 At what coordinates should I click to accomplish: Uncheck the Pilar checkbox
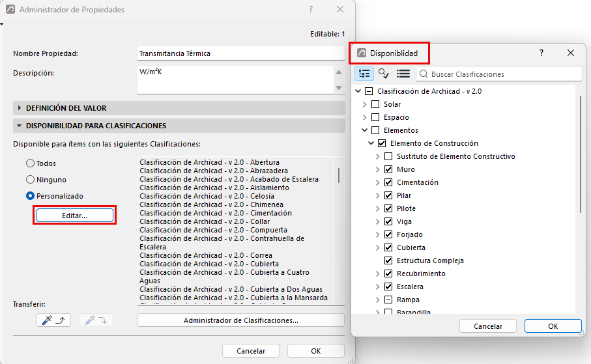pos(388,195)
